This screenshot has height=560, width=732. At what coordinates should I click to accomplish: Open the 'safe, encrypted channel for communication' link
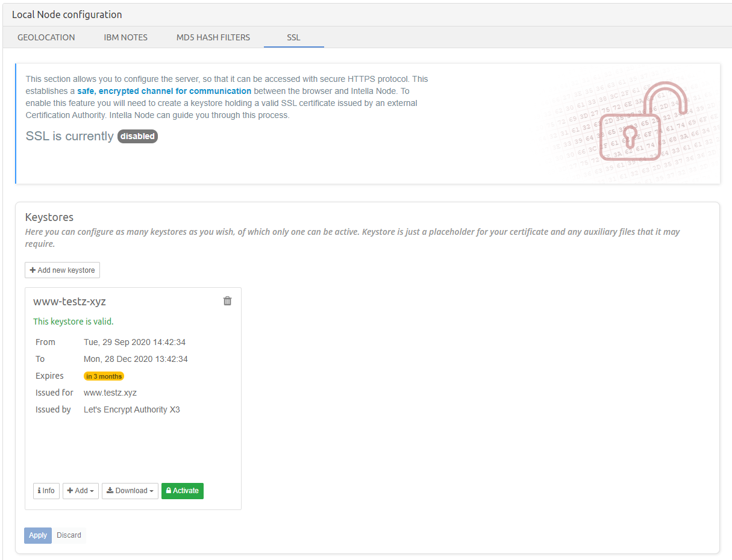(164, 90)
